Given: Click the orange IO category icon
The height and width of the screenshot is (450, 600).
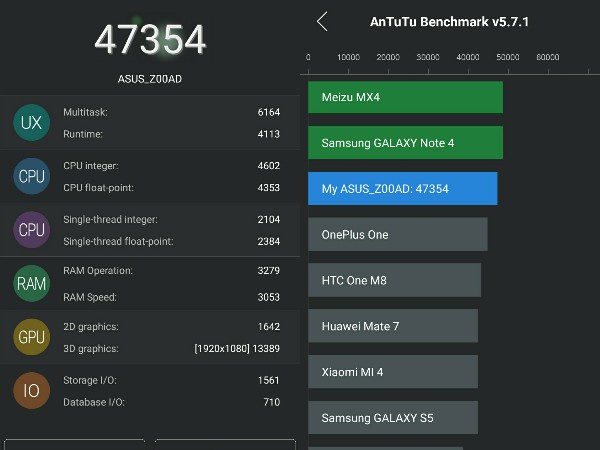Looking at the screenshot, I should click(x=31, y=391).
